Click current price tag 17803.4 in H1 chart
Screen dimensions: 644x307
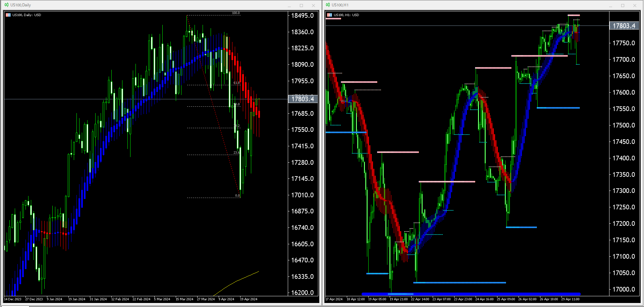pos(624,26)
